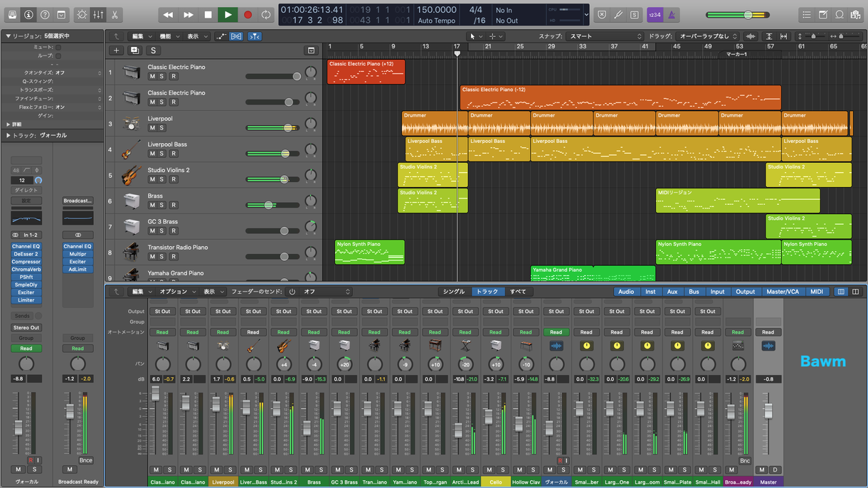Select the Yamaha Grand Piano region
The height and width of the screenshot is (488, 868).
[593, 273]
